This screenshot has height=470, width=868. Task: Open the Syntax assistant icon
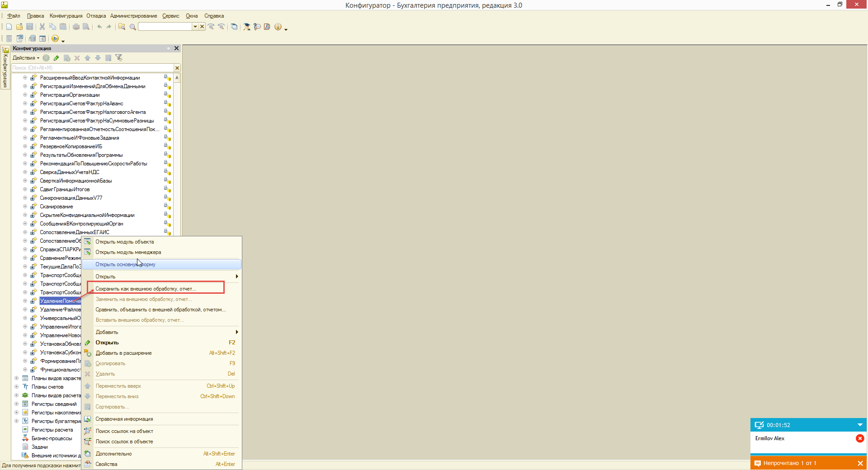coord(247,27)
